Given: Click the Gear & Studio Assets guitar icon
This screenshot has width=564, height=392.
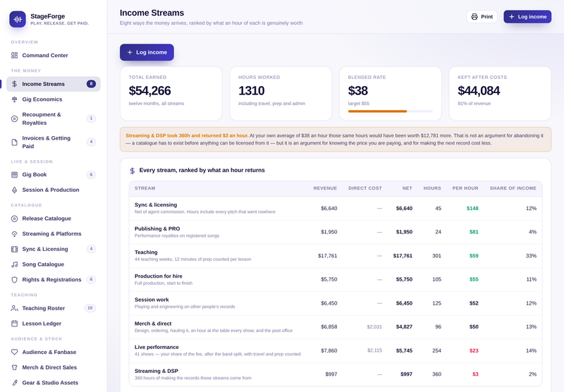Looking at the screenshot, I should pyautogui.click(x=14, y=383).
